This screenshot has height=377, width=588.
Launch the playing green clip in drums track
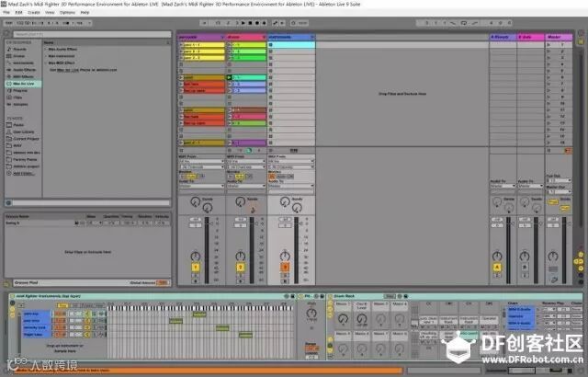tap(229, 77)
